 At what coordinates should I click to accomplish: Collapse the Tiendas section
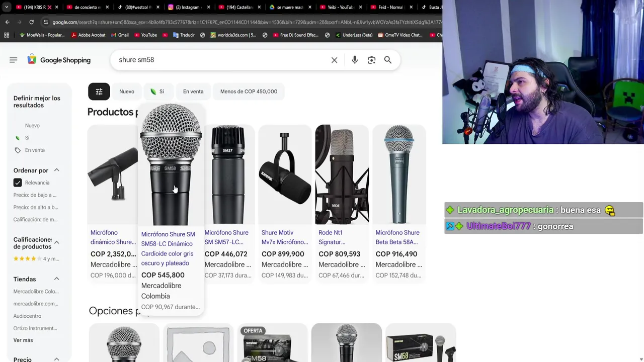tap(56, 279)
